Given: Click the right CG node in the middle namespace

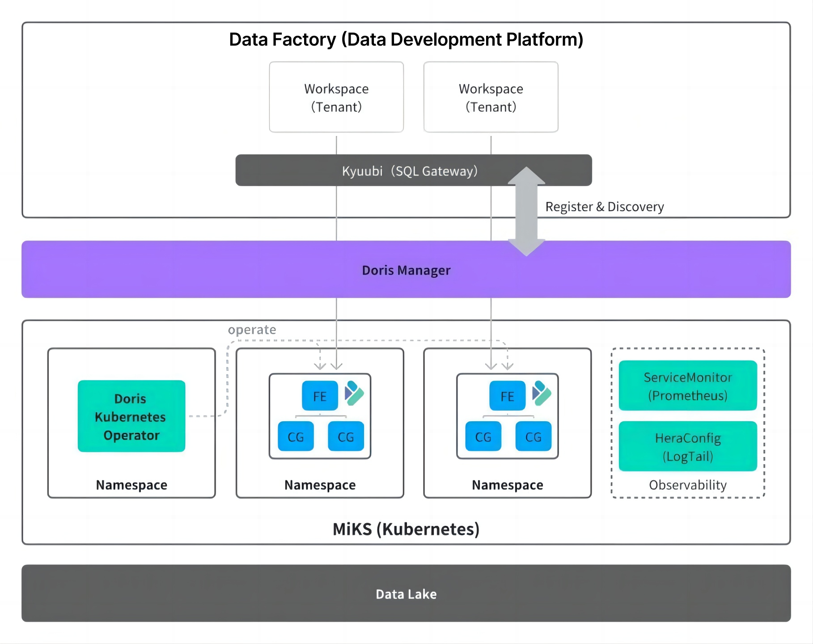Looking at the screenshot, I should pyautogui.click(x=346, y=436).
